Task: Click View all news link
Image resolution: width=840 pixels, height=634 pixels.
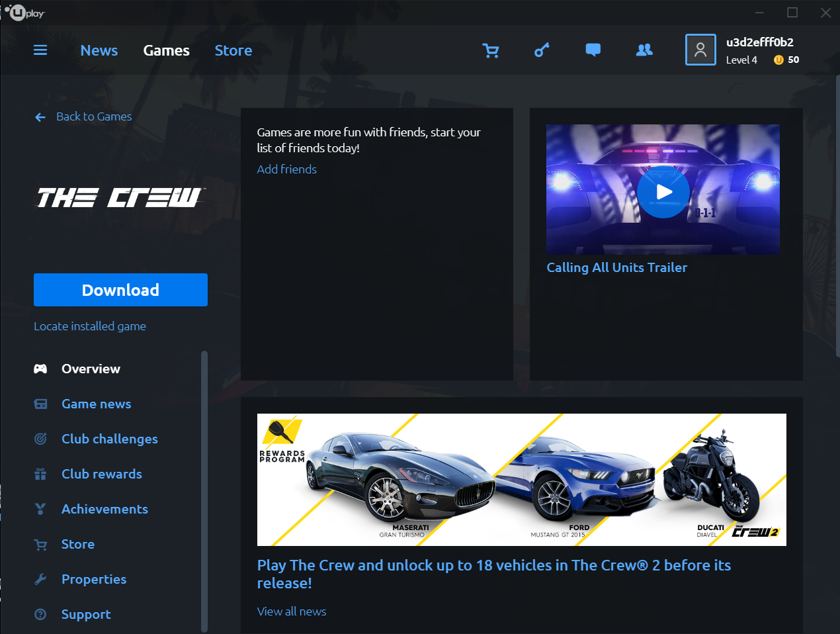Action: [291, 611]
